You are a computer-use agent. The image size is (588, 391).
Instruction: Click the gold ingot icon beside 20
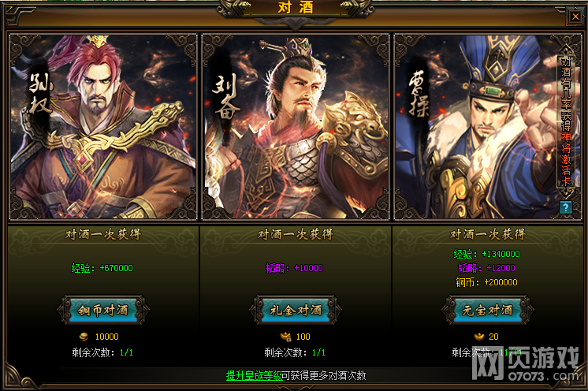pyautogui.click(x=479, y=337)
